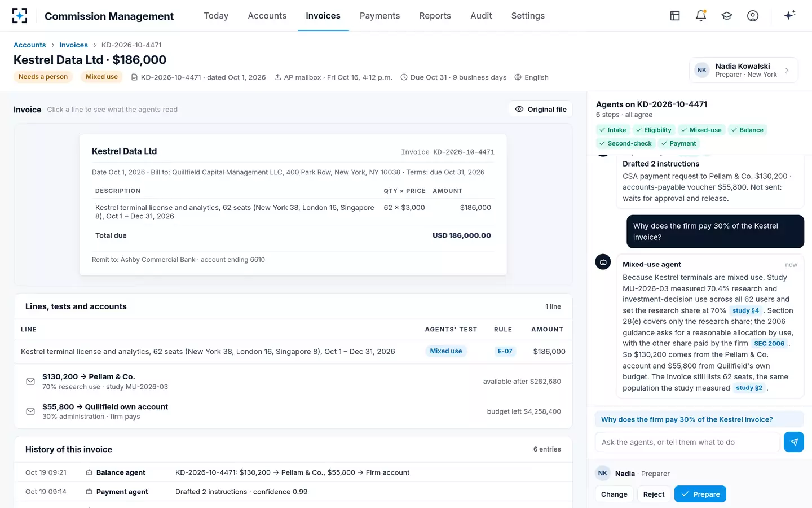This screenshot has height=508, width=812.
Task: Click the Payment agent icon in history
Action: (x=89, y=492)
